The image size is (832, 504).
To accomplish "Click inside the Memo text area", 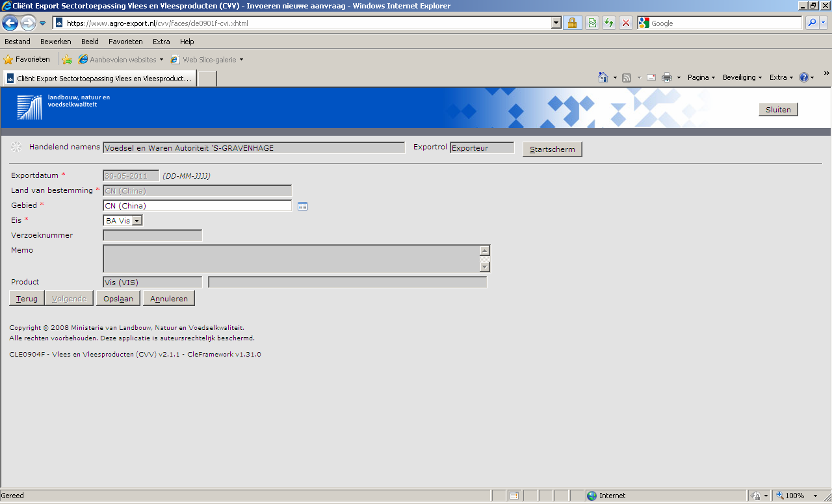I will tap(291, 258).
